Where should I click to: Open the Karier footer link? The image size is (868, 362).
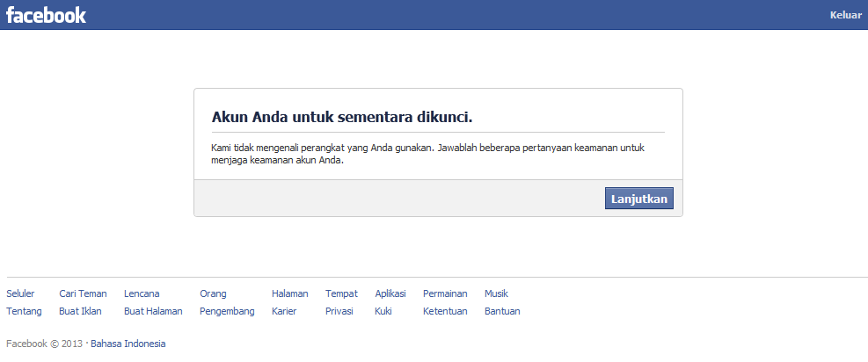click(x=284, y=311)
